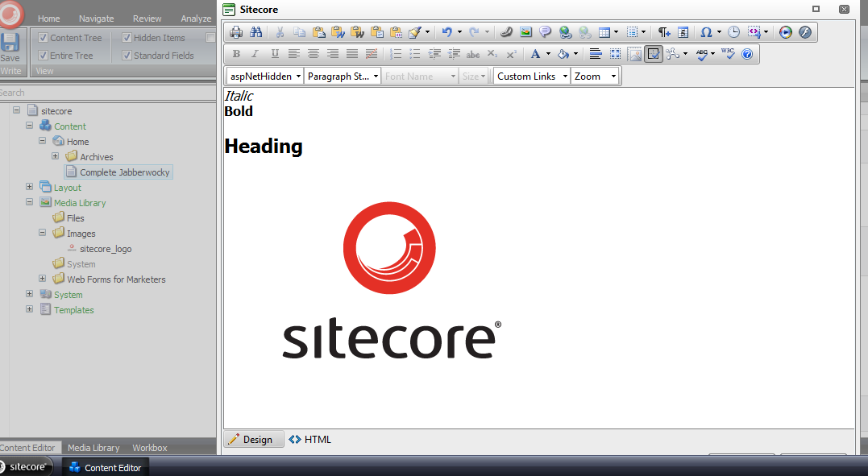Open the Review ribbon tab
This screenshot has width=868, height=476.
(x=147, y=19)
